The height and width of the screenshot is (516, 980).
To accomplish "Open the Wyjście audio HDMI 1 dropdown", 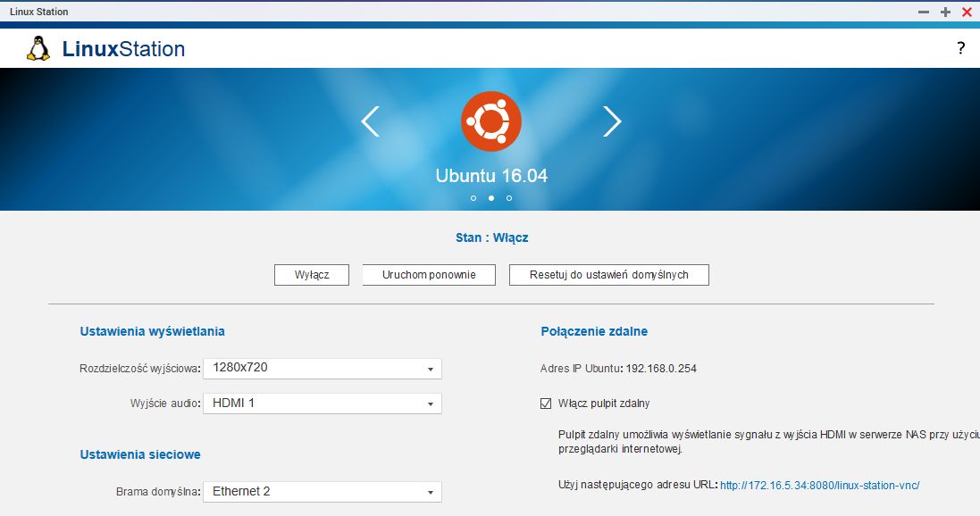I will pos(322,404).
